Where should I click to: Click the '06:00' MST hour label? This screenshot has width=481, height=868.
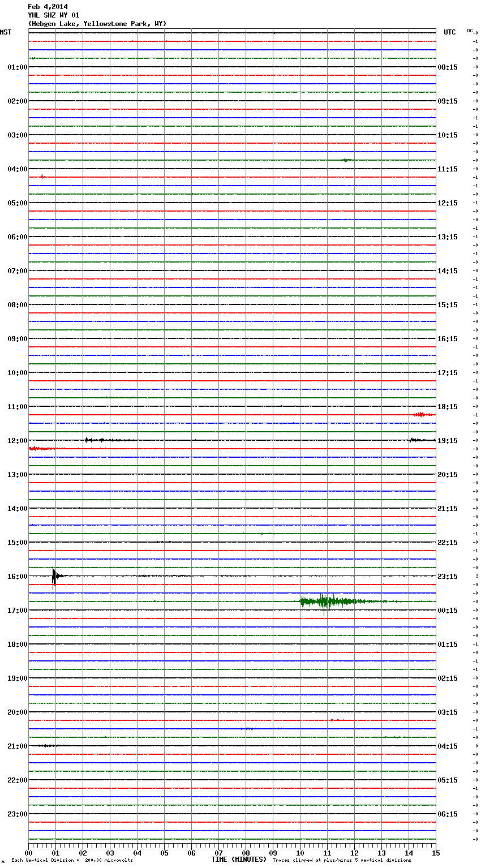click(x=17, y=237)
